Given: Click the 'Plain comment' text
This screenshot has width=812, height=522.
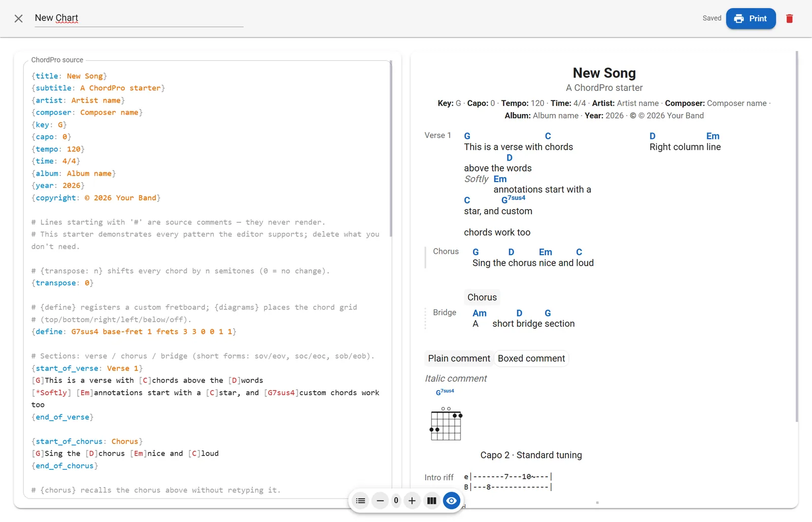Looking at the screenshot, I should tap(459, 359).
